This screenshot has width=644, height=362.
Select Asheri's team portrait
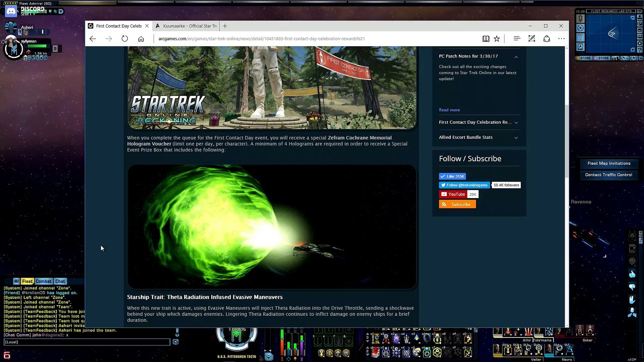click(11, 28)
